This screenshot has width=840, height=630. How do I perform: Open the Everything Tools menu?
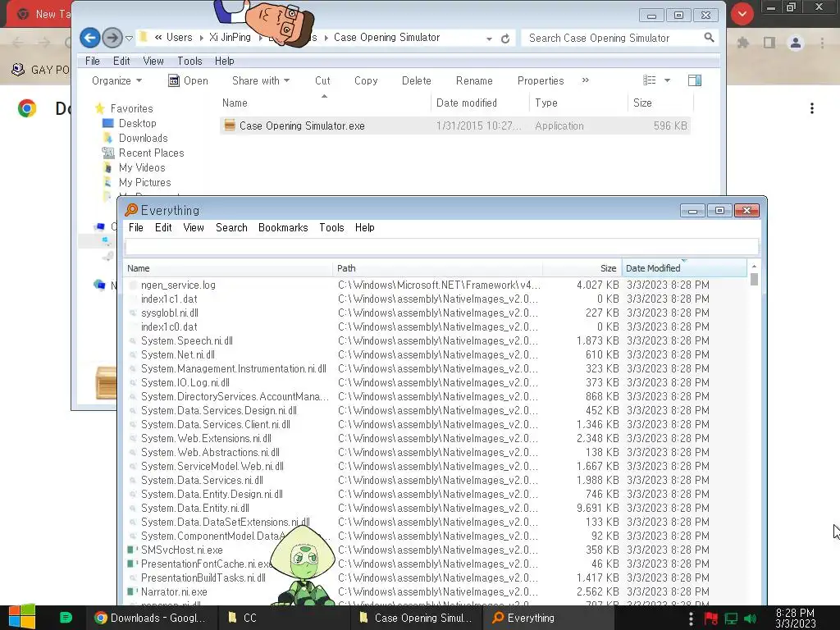click(331, 227)
